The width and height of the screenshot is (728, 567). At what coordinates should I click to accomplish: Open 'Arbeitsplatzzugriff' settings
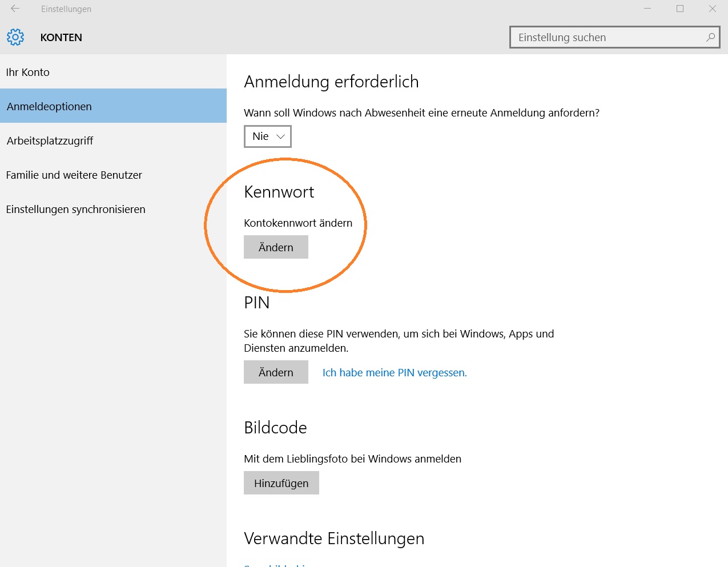coord(113,140)
